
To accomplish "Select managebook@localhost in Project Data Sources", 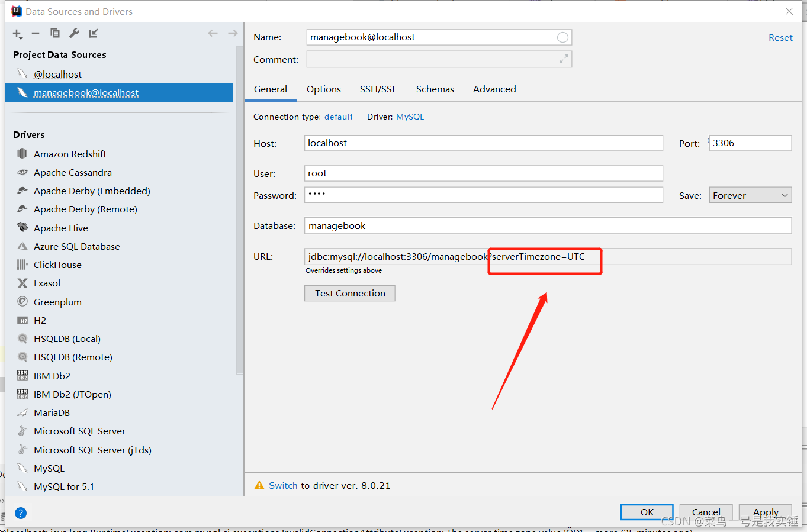I will pyautogui.click(x=85, y=92).
